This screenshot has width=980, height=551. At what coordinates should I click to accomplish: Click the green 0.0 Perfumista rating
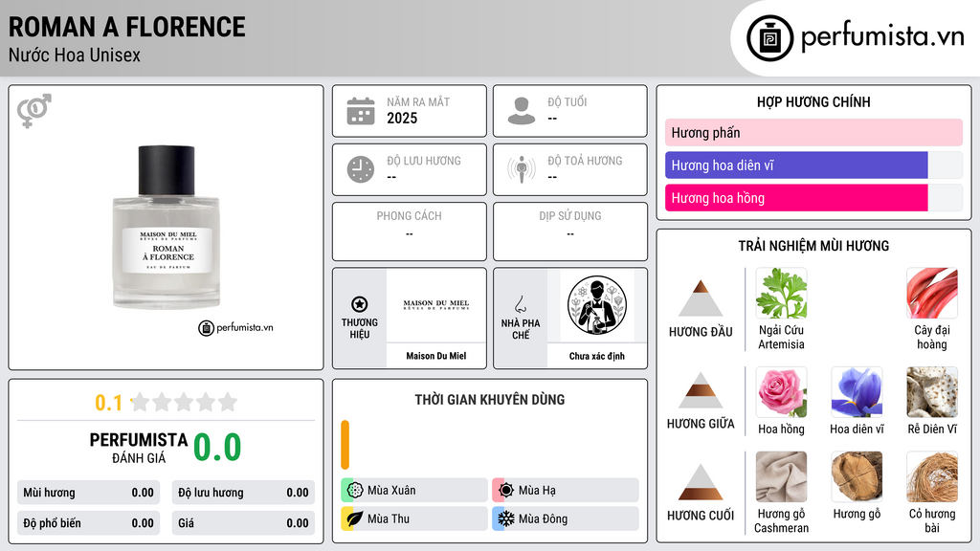[x=217, y=447]
